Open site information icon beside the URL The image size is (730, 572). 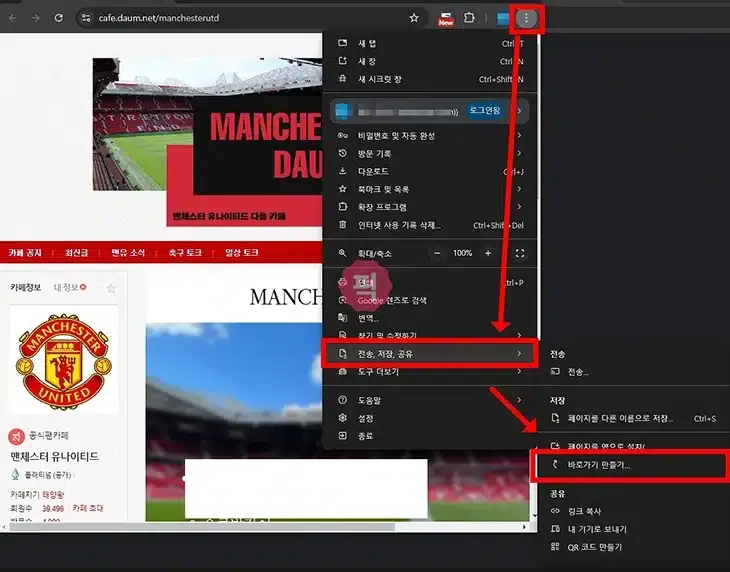(86, 18)
